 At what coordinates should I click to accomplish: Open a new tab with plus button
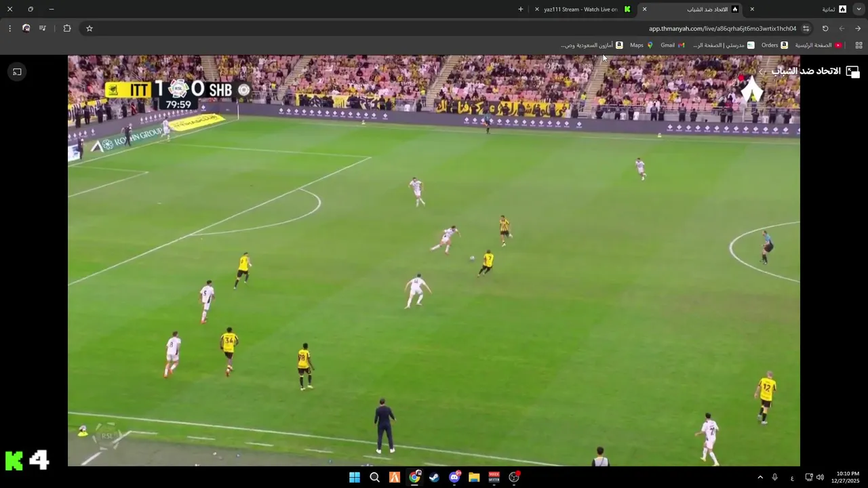[x=521, y=9]
